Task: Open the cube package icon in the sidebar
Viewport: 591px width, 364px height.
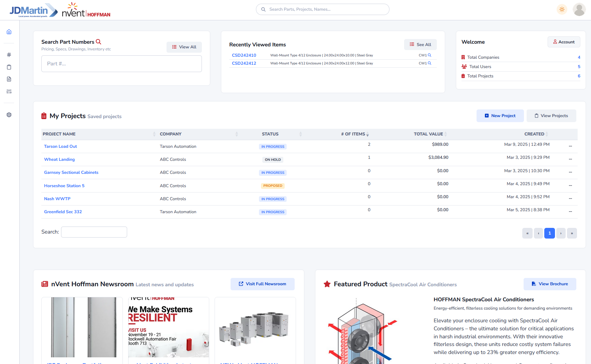Action: (9, 115)
